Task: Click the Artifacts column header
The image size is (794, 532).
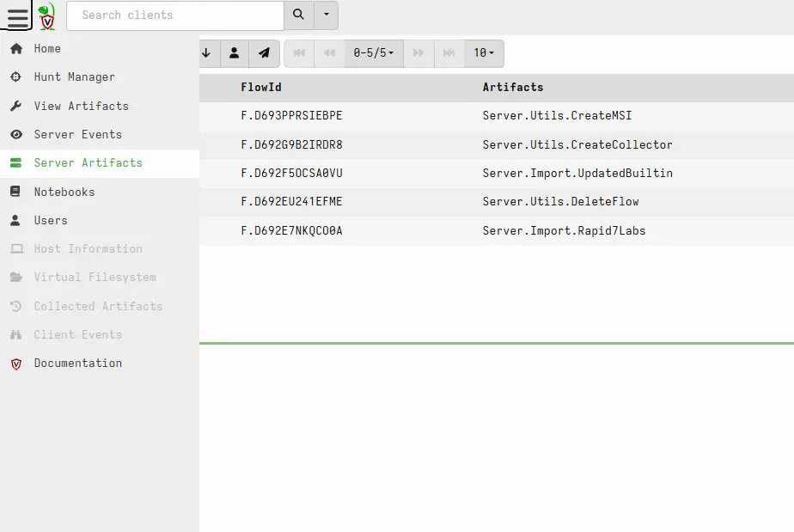Action: pyautogui.click(x=513, y=87)
